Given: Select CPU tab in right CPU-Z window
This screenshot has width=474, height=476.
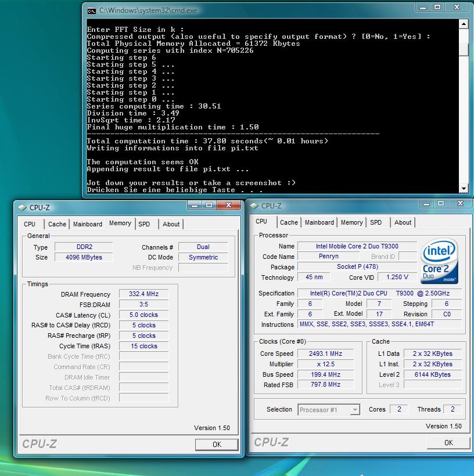Looking at the screenshot, I should [261, 221].
